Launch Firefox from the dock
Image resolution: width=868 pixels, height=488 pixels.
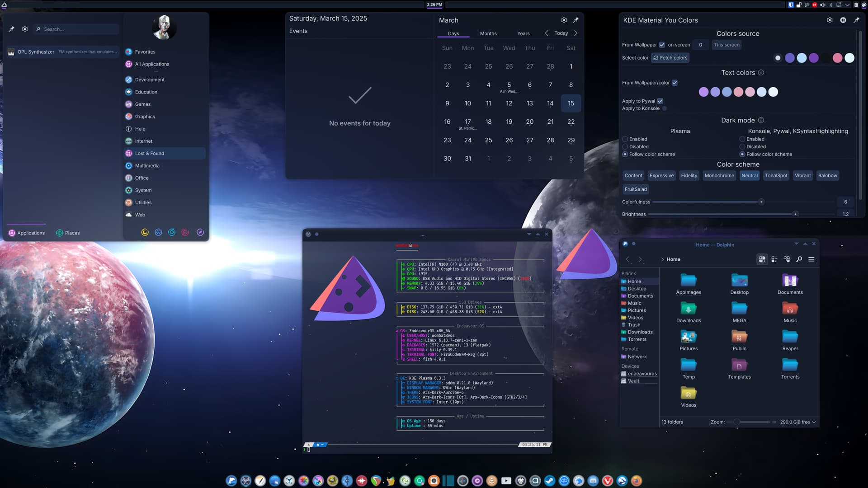point(637,481)
